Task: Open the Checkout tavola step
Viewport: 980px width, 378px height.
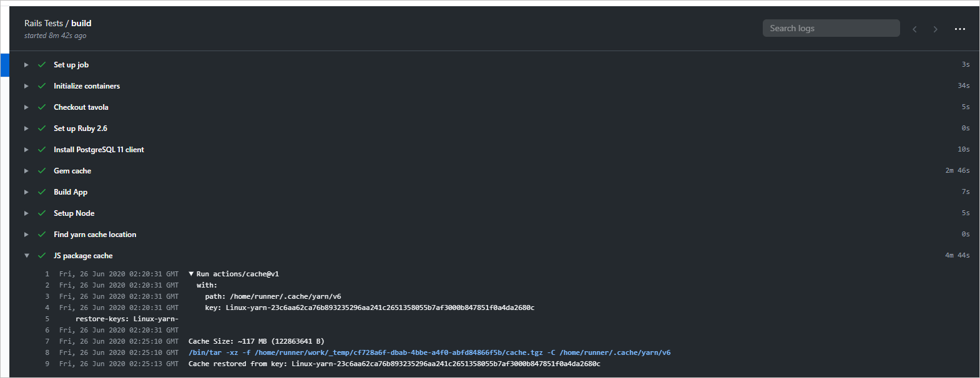Action: 81,107
